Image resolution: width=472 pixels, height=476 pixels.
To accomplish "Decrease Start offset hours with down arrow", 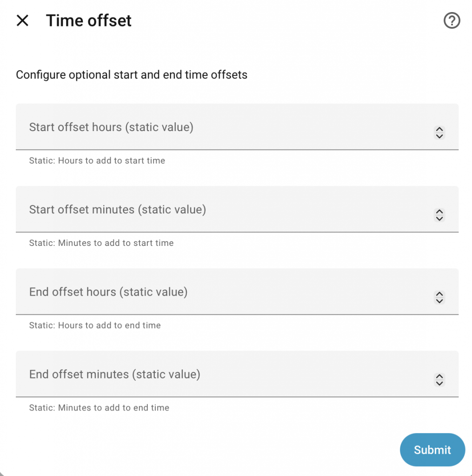I will [439, 136].
